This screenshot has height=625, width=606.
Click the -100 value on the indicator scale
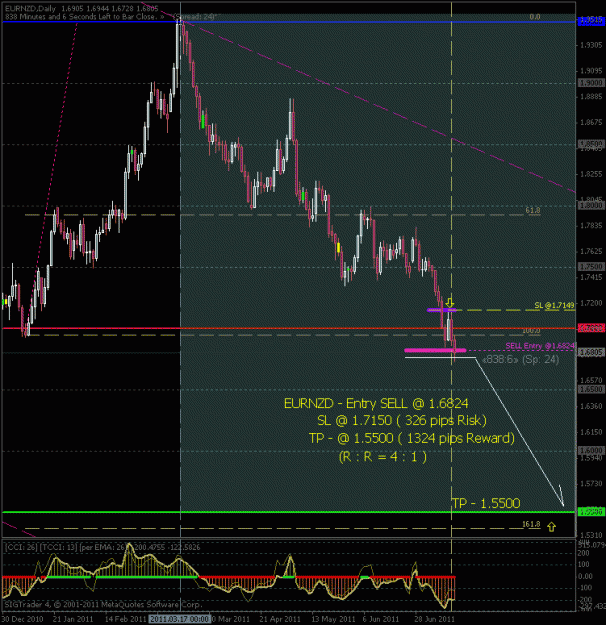(584, 588)
